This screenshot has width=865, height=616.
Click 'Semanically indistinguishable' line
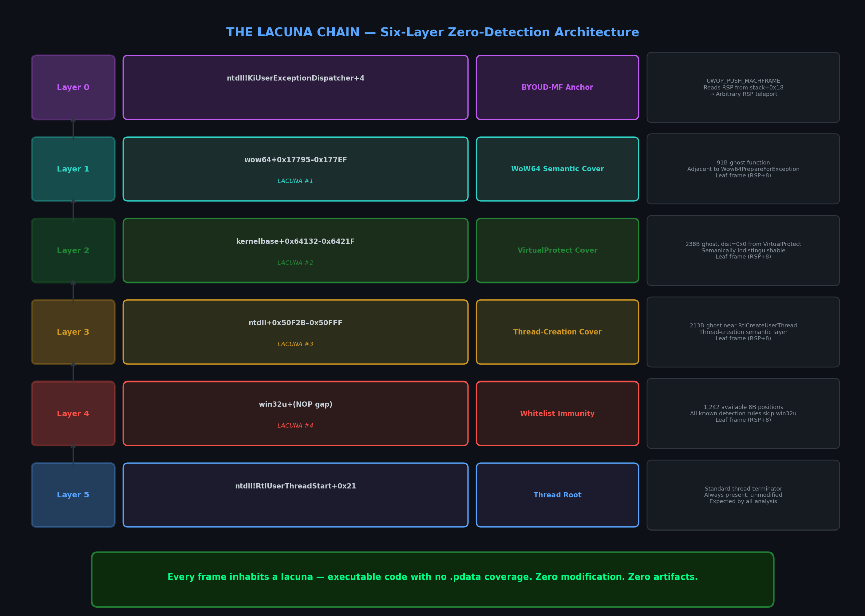point(743,251)
